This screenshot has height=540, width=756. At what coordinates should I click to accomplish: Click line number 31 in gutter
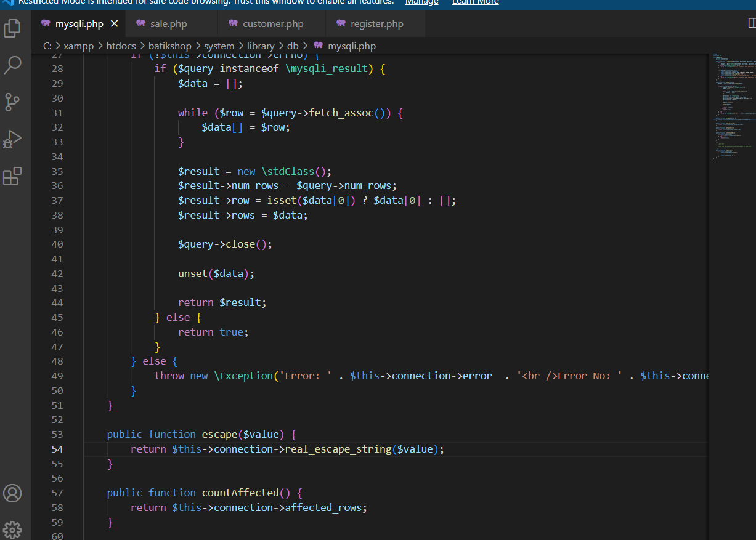pyautogui.click(x=57, y=113)
